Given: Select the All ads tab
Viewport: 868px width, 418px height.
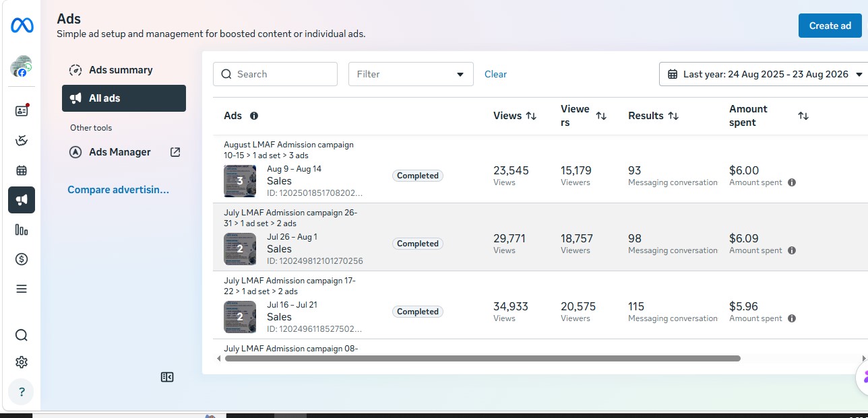Looking at the screenshot, I should click(x=124, y=98).
